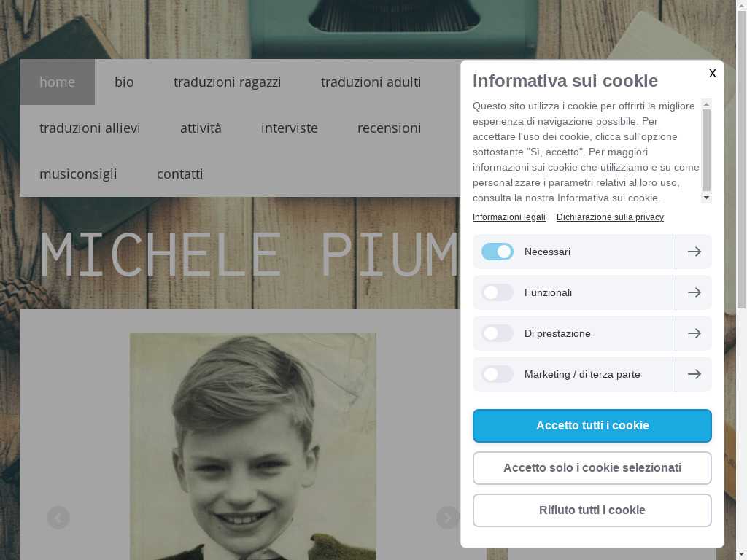Screen dimensions: 747x560
Task: Click the cookie text scroll-down arrow
Action: (x=706, y=198)
